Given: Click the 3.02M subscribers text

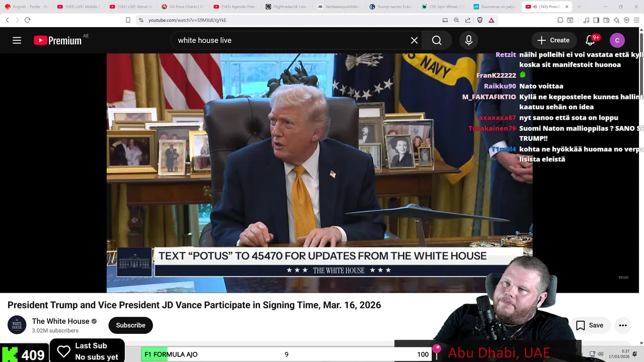Looking at the screenshot, I should (x=55, y=331).
